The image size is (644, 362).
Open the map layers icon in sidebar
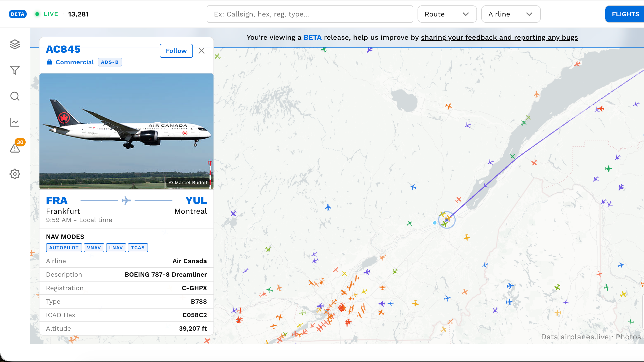point(15,44)
